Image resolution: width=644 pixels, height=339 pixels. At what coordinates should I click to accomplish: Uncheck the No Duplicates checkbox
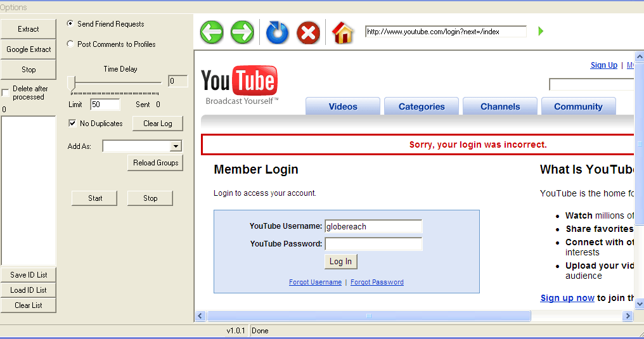coord(72,123)
